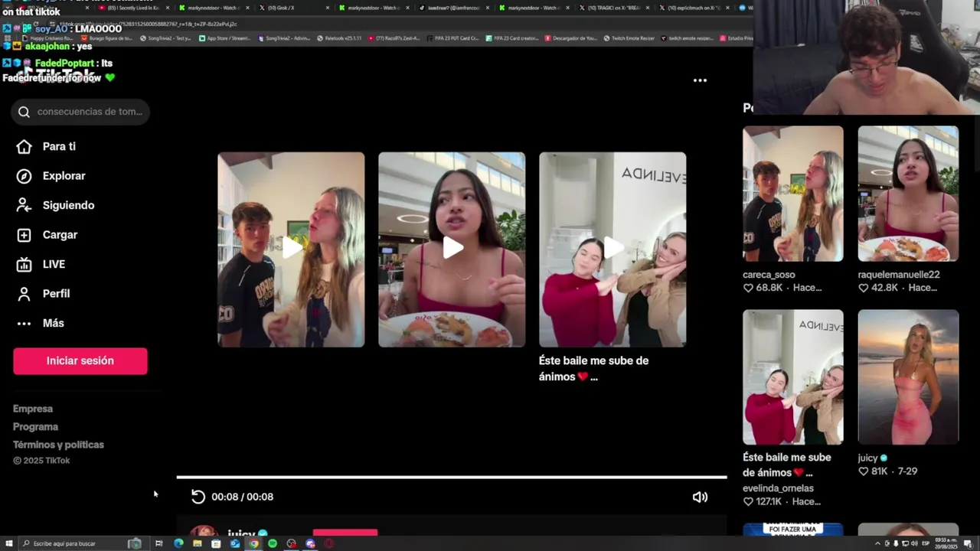Switch to Chrome on the taskbar

pyautogui.click(x=253, y=543)
